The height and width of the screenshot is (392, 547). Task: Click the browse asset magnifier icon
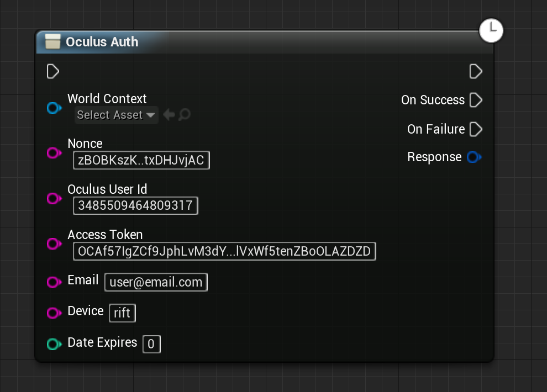[185, 115]
